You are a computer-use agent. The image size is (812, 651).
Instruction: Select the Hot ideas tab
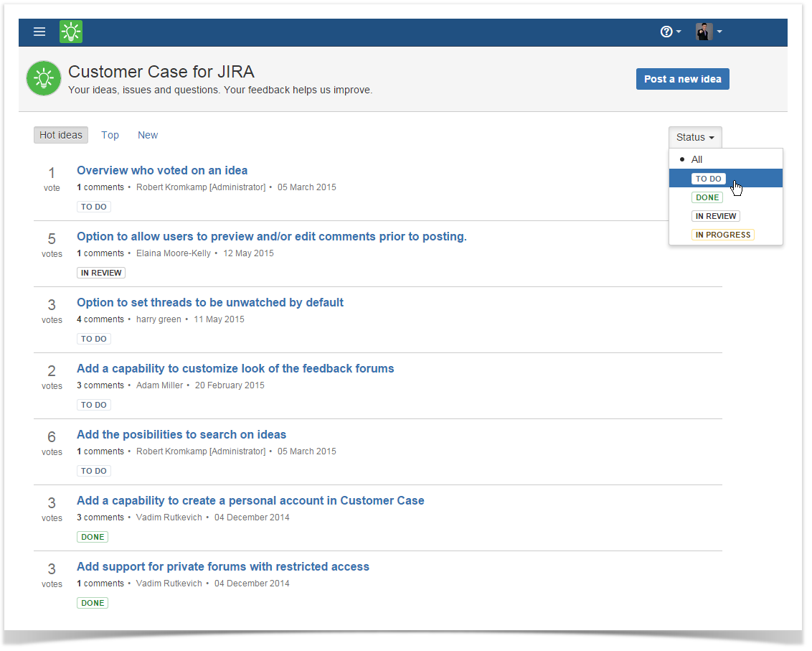pyautogui.click(x=60, y=135)
